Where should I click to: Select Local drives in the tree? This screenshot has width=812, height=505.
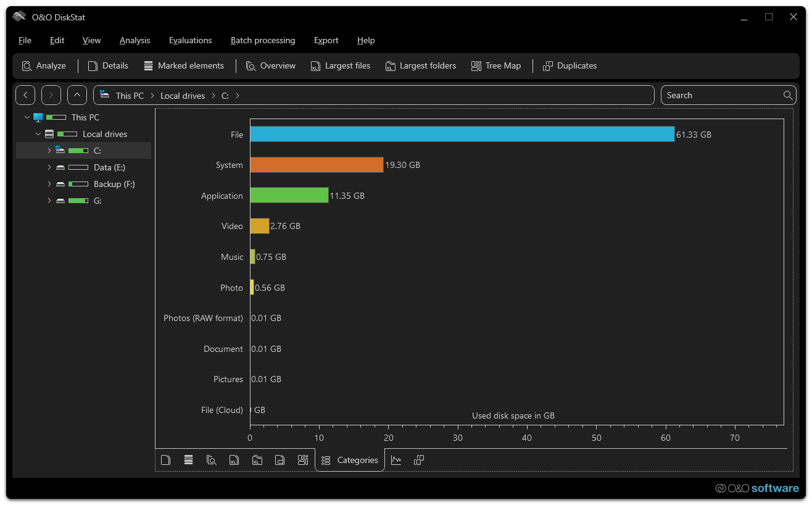[x=105, y=134]
